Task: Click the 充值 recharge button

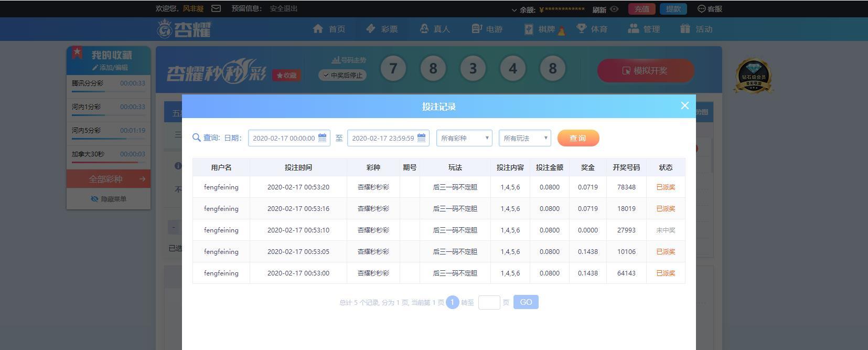Action: [x=642, y=9]
